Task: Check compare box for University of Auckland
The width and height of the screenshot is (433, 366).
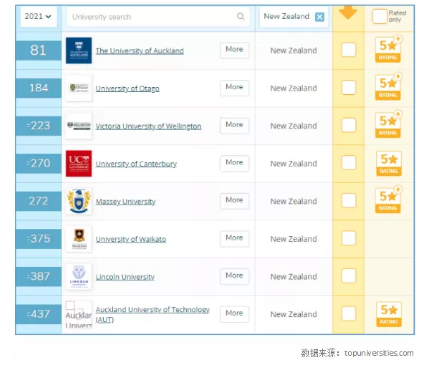Action: [349, 50]
